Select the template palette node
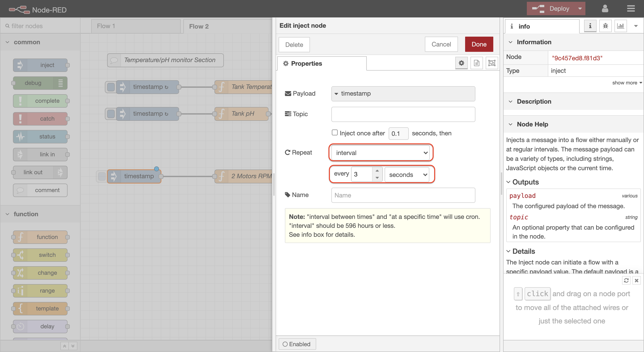644x352 pixels. pos(40,309)
